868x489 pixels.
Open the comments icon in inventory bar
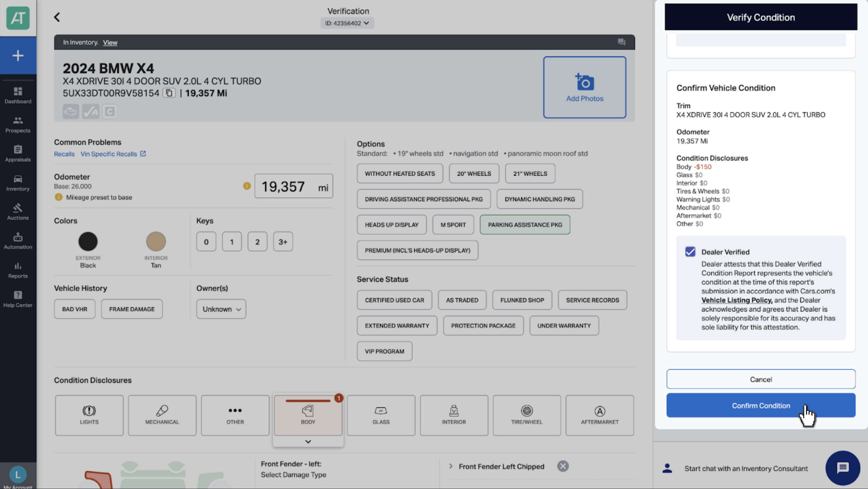(621, 42)
